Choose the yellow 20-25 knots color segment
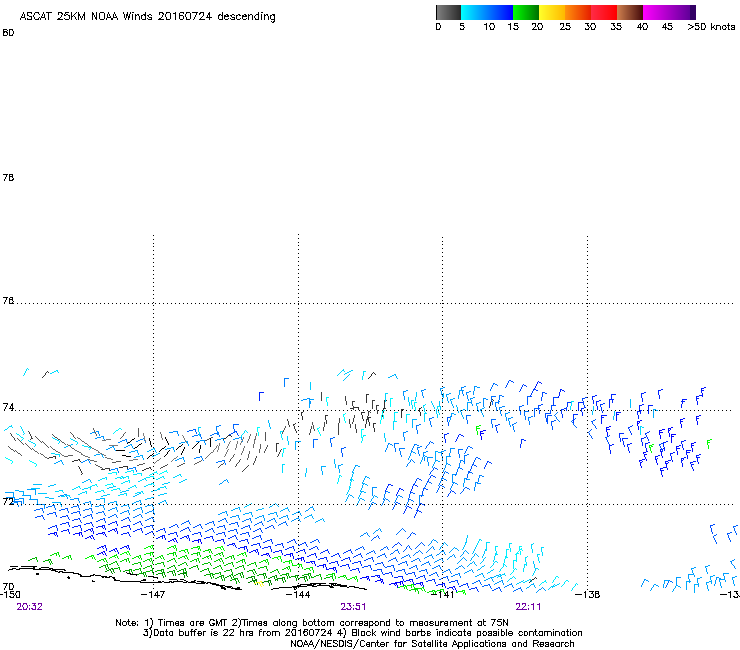The image size is (740, 650). 552,12
